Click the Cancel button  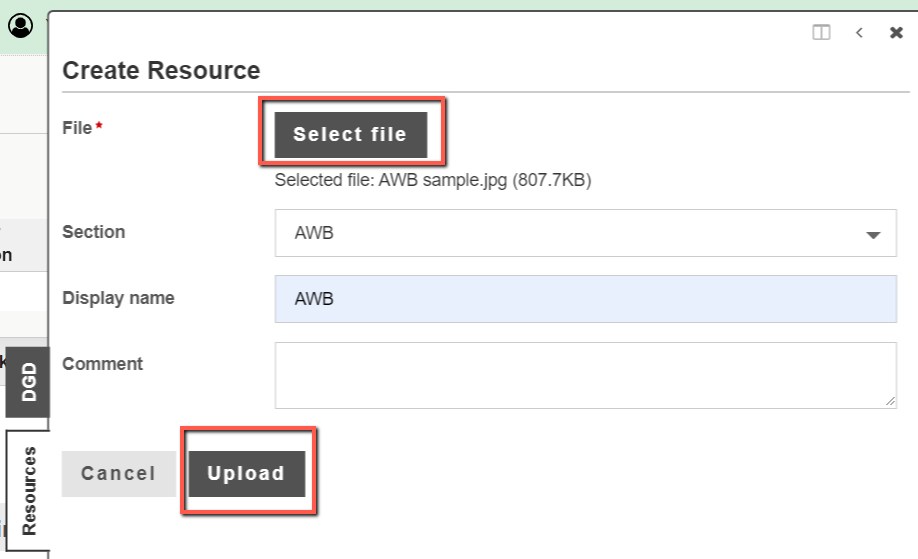119,474
